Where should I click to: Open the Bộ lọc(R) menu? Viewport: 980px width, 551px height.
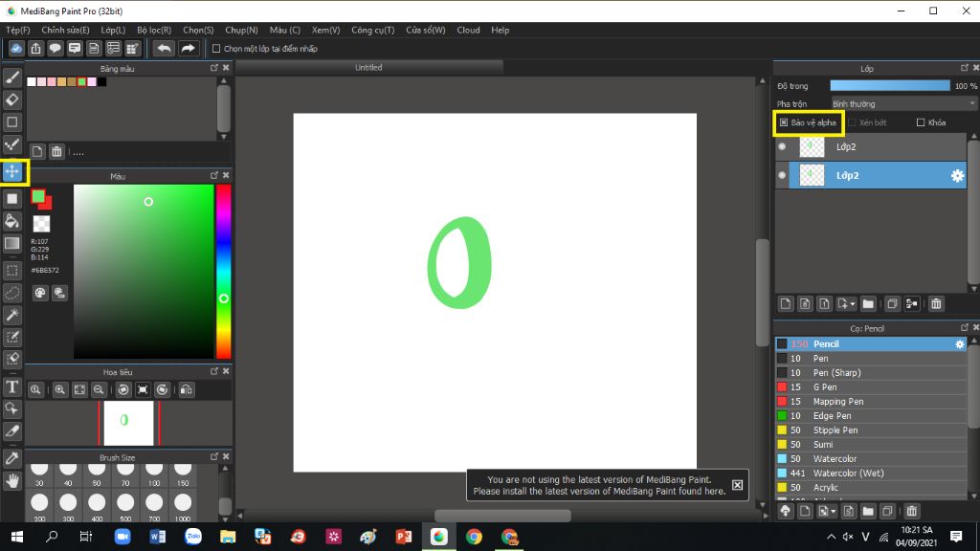pyautogui.click(x=154, y=30)
